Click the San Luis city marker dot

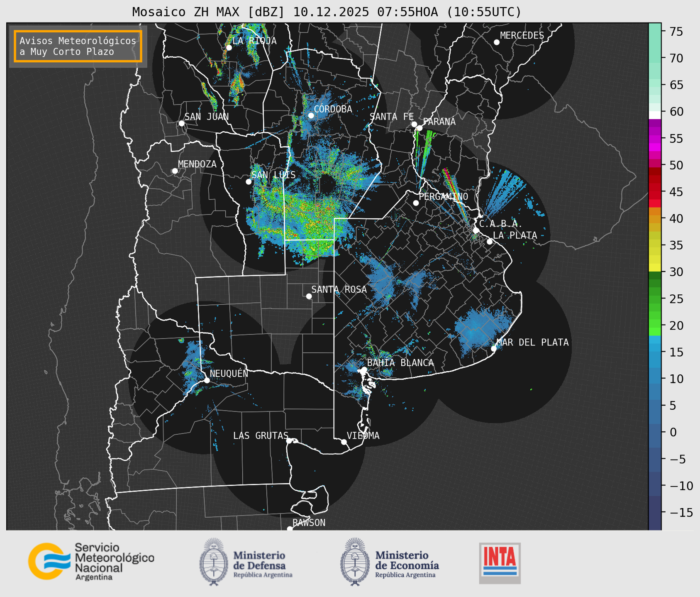click(249, 182)
